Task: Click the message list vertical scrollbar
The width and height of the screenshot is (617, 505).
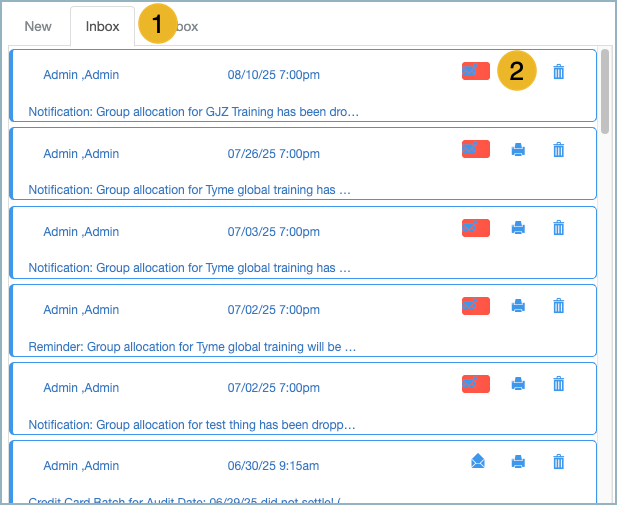Action: click(x=605, y=90)
